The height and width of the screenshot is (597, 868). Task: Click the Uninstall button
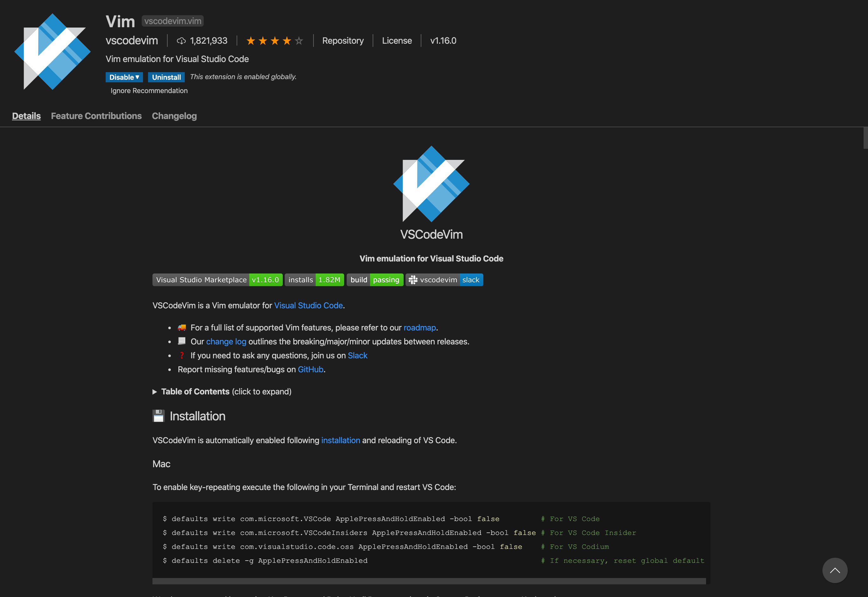click(x=166, y=77)
